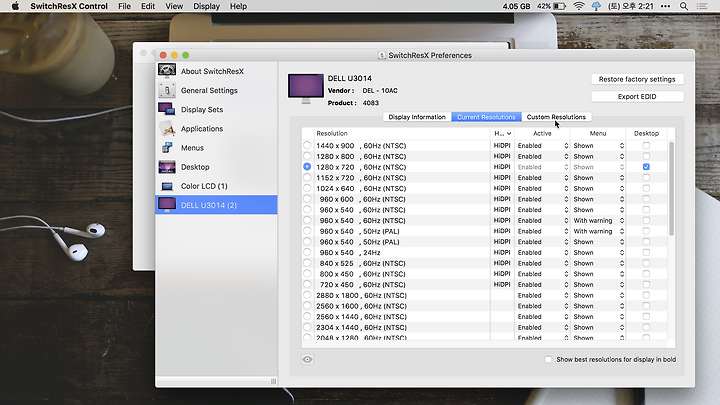Click the Wi-Fi status icon in menu bar
The width and height of the screenshot is (720, 405).
pyautogui.click(x=579, y=6)
